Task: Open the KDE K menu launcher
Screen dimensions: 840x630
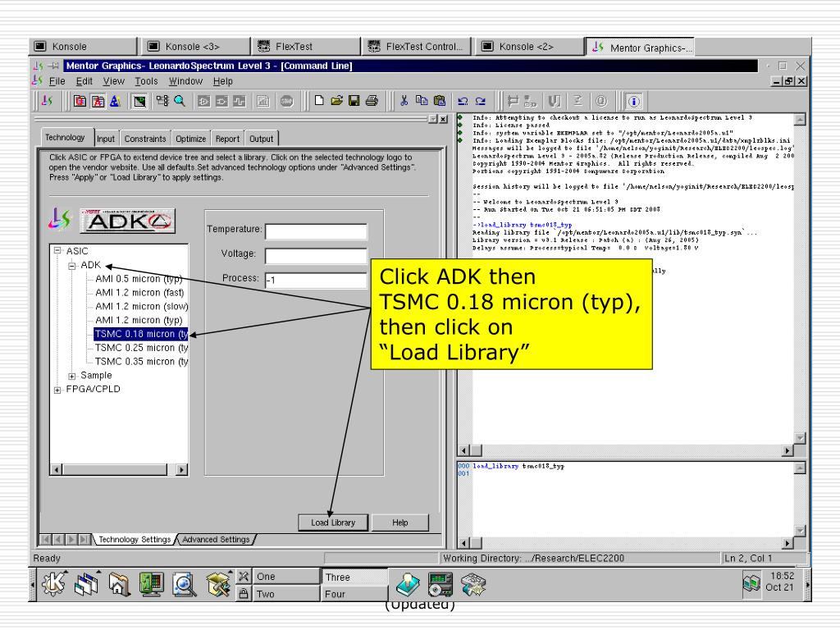Action: point(54,584)
